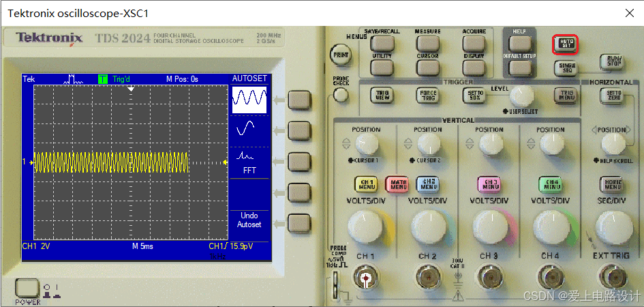The width and height of the screenshot is (644, 307).
Task: Click the HELP button
Action: [519, 44]
